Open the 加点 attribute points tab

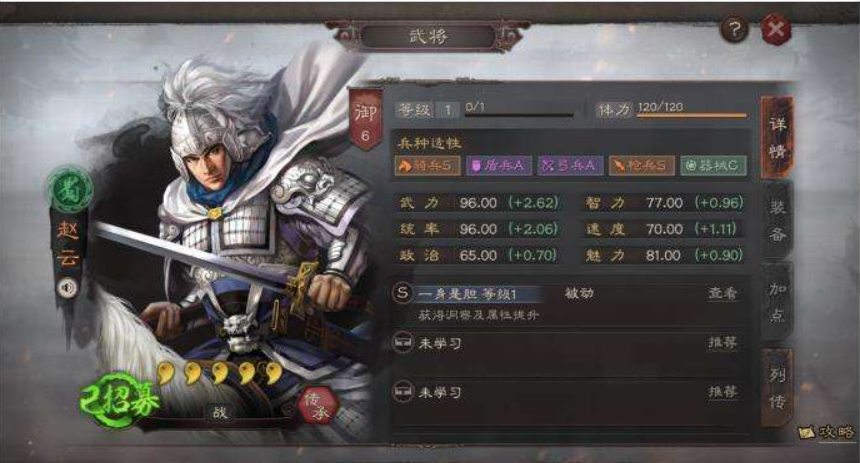point(778,302)
